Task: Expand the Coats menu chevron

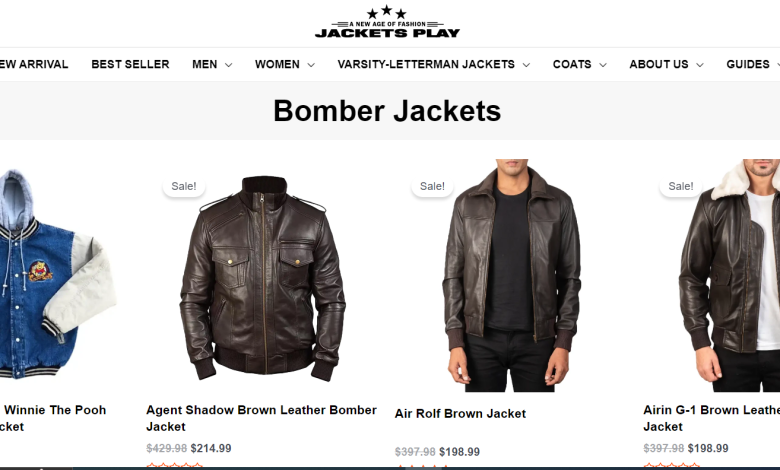Action: click(603, 65)
